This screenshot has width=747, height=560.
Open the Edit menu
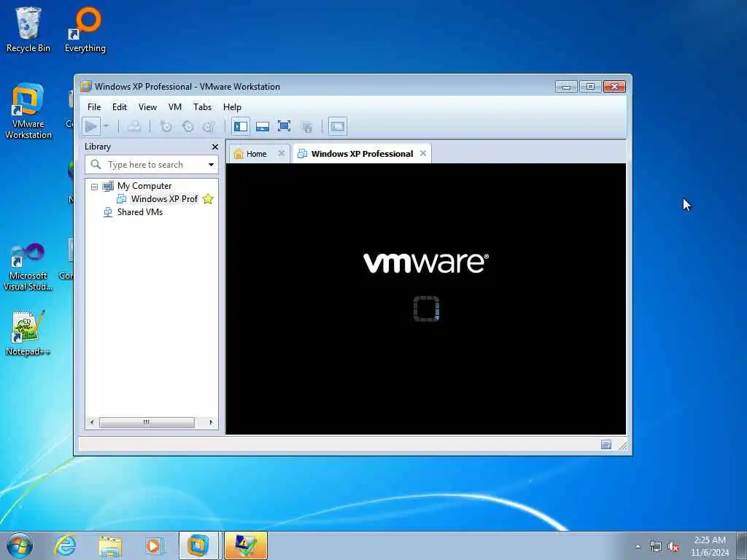(120, 107)
